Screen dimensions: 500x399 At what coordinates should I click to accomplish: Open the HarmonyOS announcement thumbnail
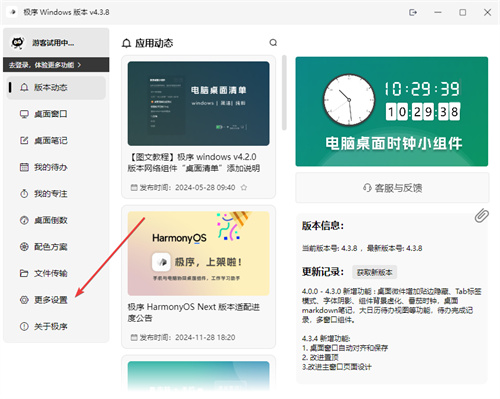[x=198, y=253]
